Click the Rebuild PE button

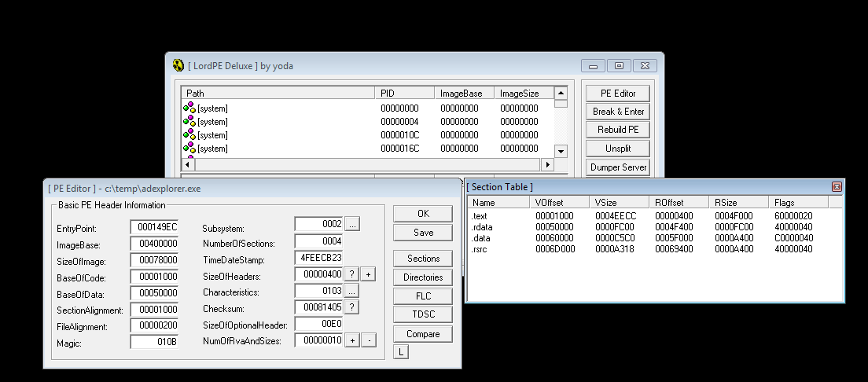(x=618, y=130)
